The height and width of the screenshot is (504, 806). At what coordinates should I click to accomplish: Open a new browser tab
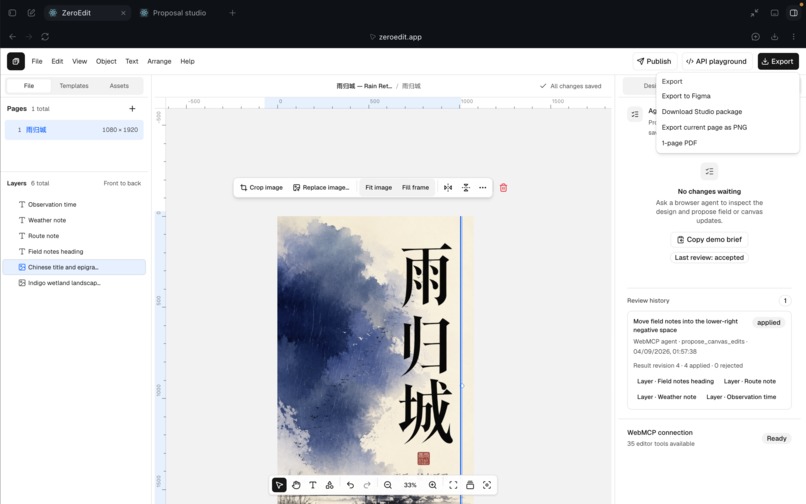point(232,13)
